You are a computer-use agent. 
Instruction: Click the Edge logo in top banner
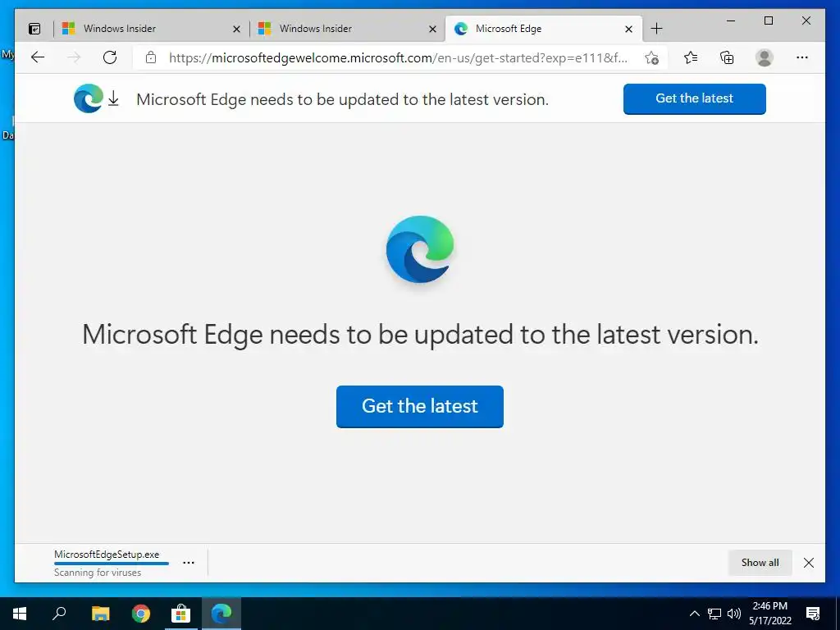point(89,98)
